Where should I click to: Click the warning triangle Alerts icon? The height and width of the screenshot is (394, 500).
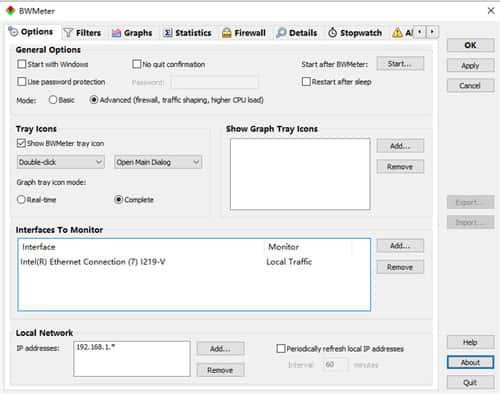pos(397,33)
